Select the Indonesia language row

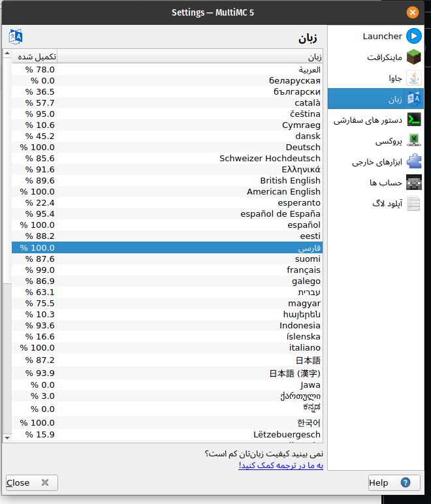167,325
